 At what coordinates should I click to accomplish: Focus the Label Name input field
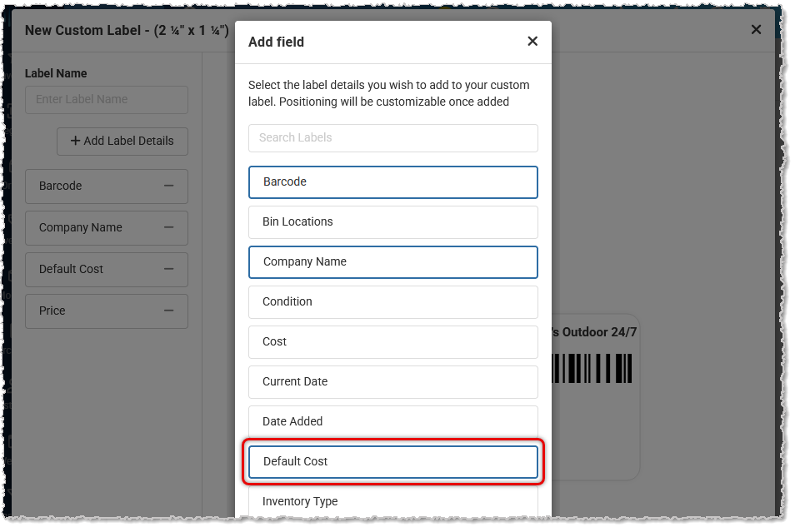click(x=107, y=99)
